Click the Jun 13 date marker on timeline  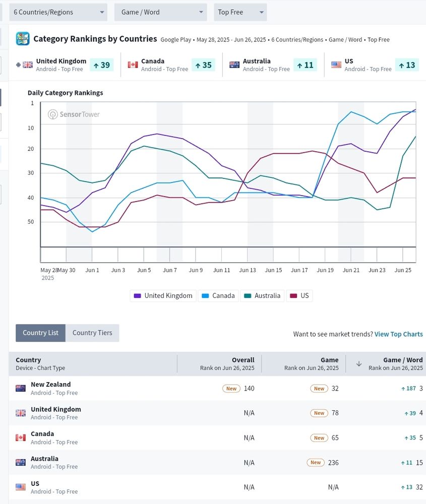point(248,270)
